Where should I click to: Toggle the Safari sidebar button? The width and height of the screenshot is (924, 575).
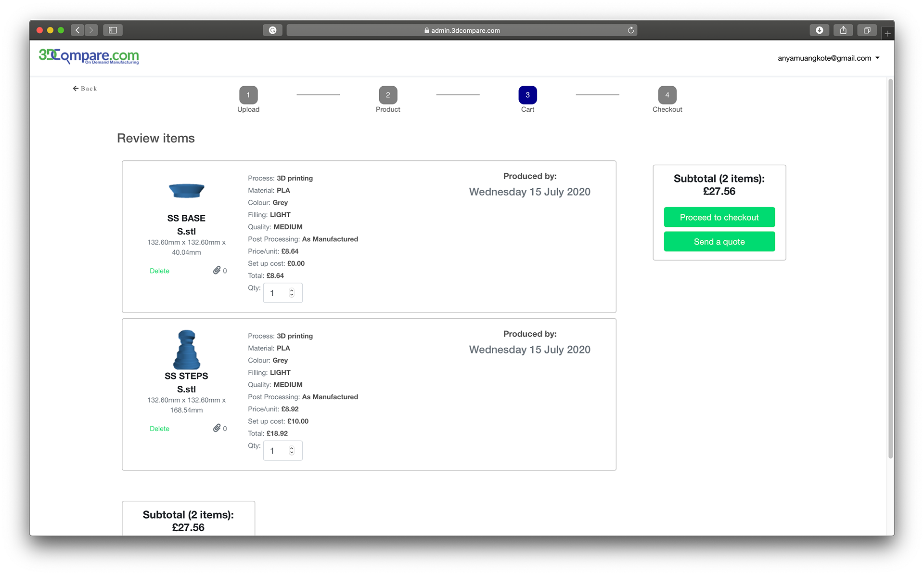pyautogui.click(x=113, y=30)
